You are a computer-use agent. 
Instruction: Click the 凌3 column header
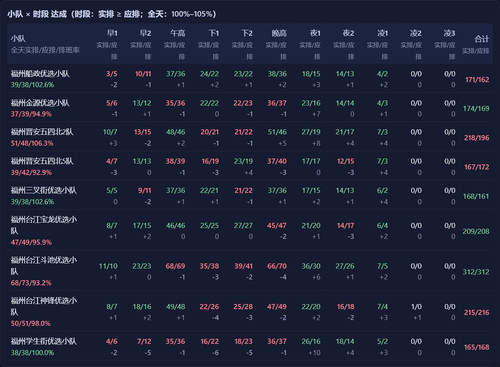pyautogui.click(x=449, y=33)
